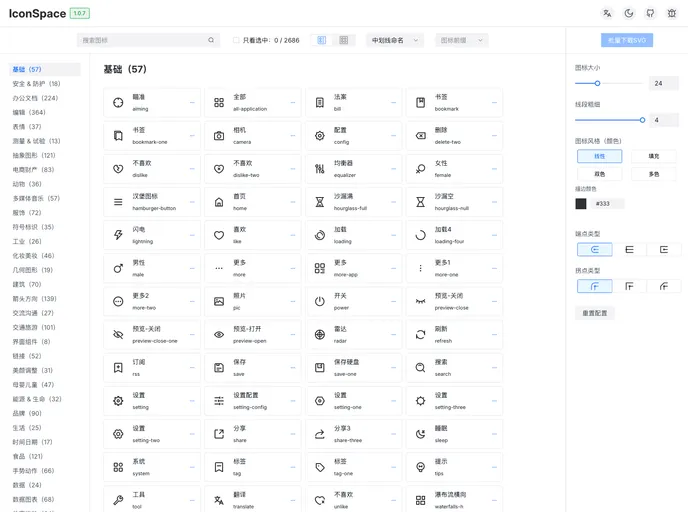Image resolution: width=688 pixels, height=512 pixels.
Task: Toggle dark mode moon icon
Action: [x=629, y=13]
